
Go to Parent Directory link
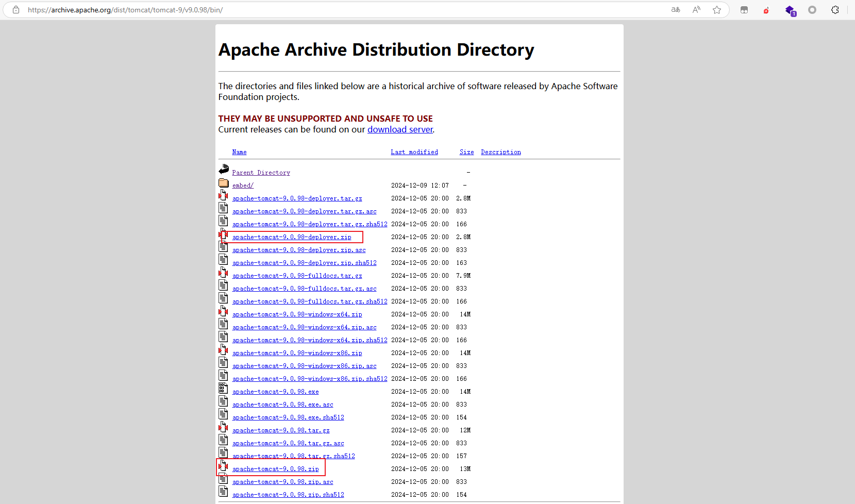tap(261, 173)
